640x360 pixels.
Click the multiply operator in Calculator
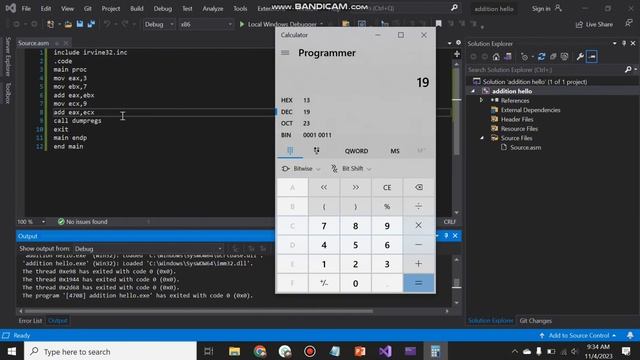[418, 225]
